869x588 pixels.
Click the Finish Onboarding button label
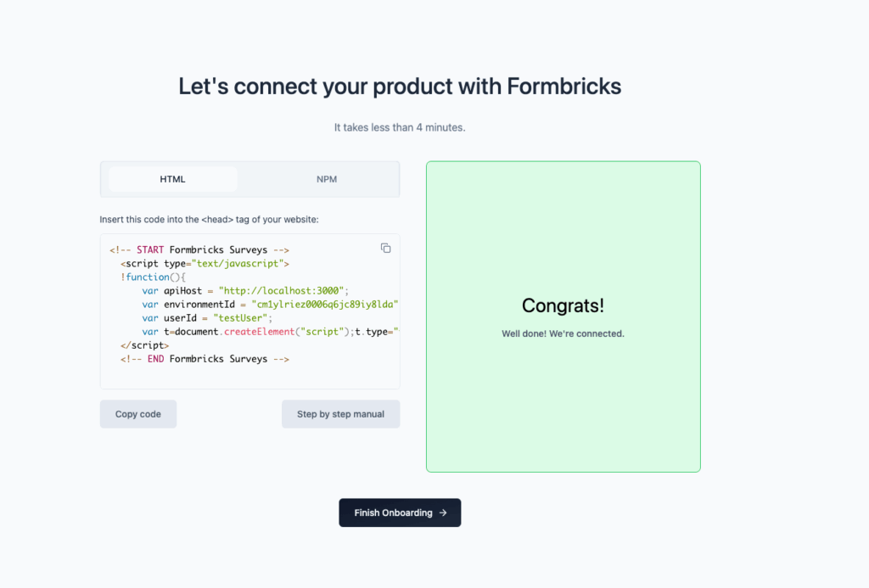pos(393,512)
